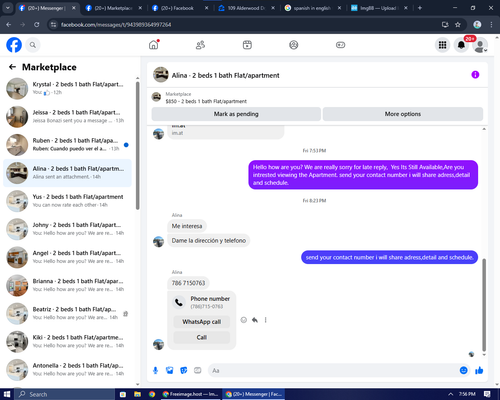Viewport: 500px width, 400px height.
Task: Click the phone icon in Phone number card
Action: (x=179, y=302)
